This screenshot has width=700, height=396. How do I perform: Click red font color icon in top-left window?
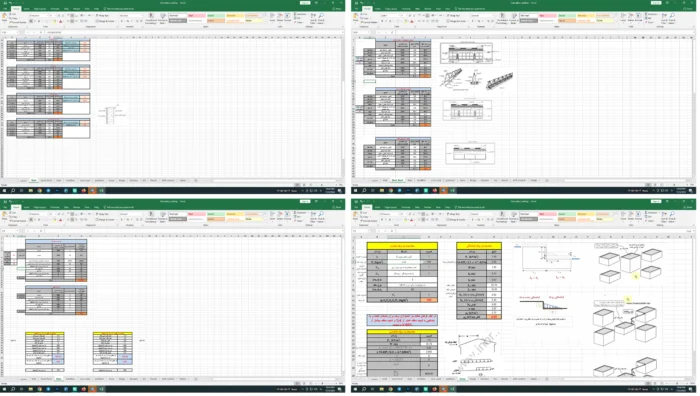tap(61, 21)
